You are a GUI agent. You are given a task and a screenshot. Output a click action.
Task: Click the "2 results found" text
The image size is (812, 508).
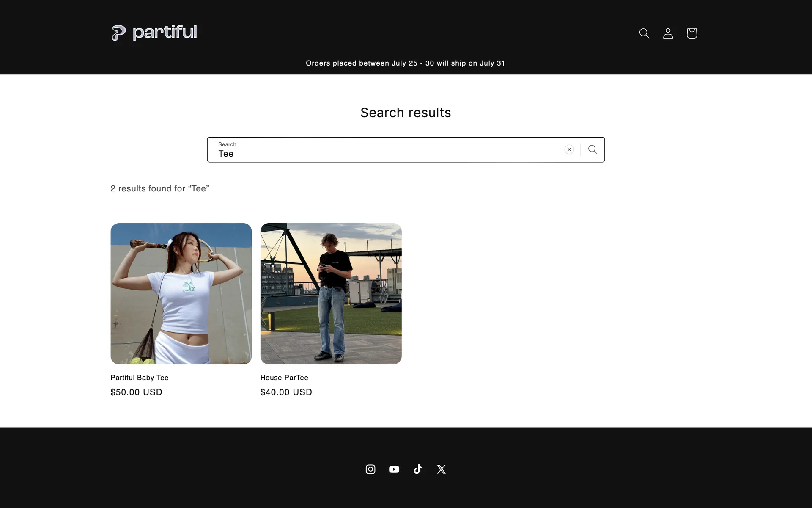click(159, 188)
